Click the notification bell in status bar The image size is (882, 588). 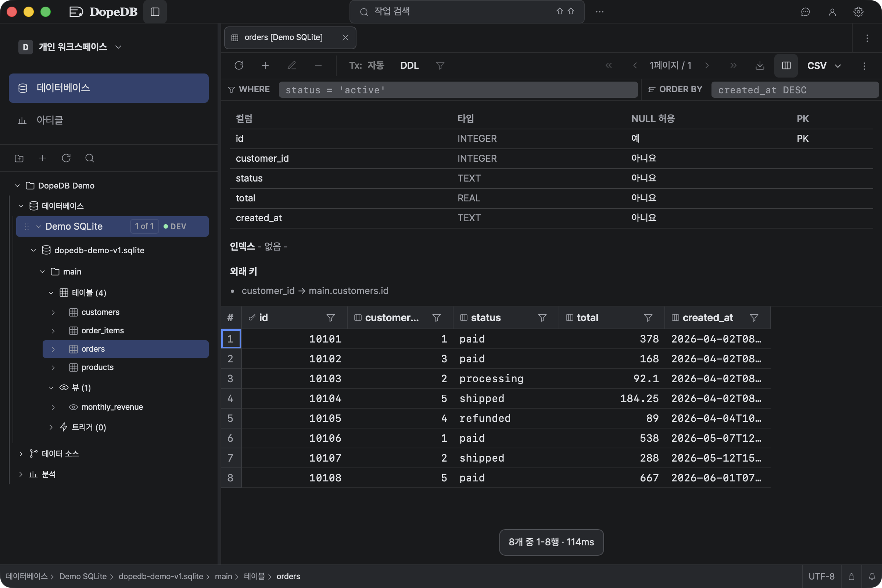[872, 577]
